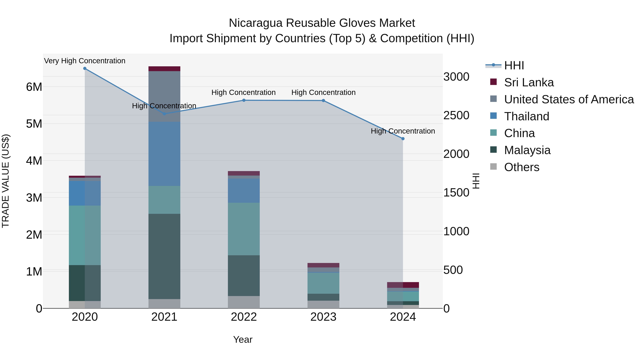Toggle Thailand series in legend
The height and width of the screenshot is (362, 644).
click(x=519, y=116)
